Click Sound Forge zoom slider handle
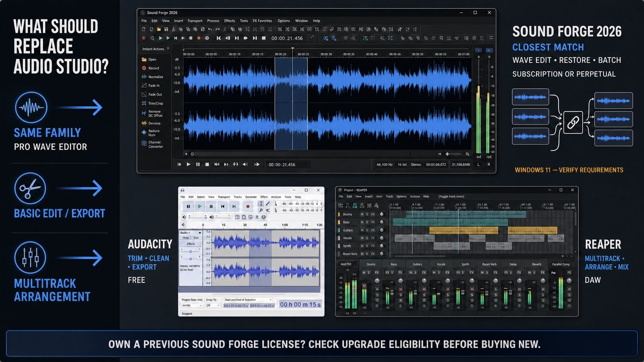644x362 pixels. [x=447, y=154]
